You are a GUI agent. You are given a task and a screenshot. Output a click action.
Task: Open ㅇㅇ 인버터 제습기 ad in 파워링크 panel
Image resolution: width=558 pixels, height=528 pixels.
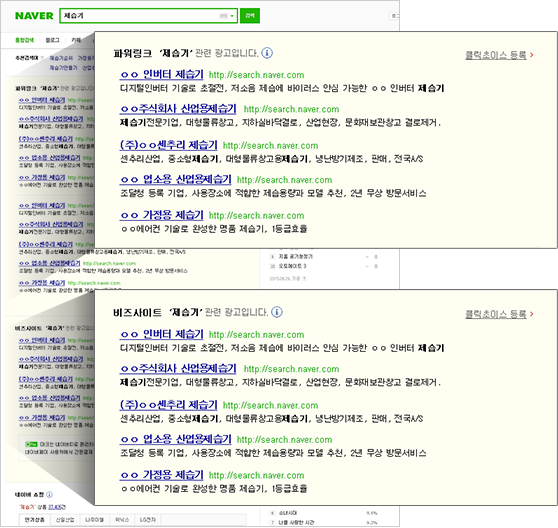[x=162, y=74]
